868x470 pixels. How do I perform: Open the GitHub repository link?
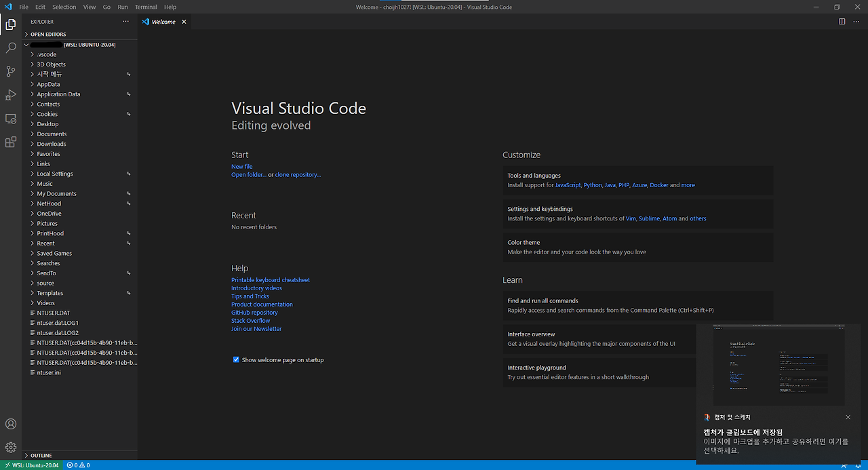pos(254,313)
